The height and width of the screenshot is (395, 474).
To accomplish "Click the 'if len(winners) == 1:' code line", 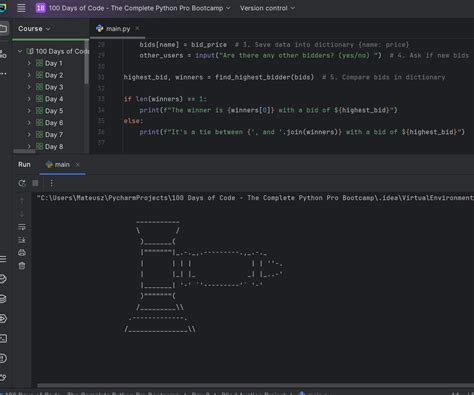I will tap(165, 99).
